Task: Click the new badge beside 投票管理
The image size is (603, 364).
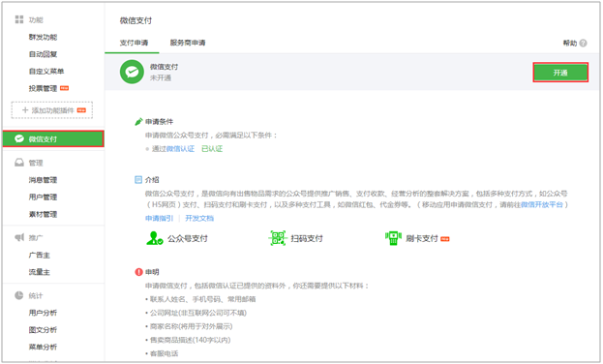Action: pyautogui.click(x=64, y=88)
